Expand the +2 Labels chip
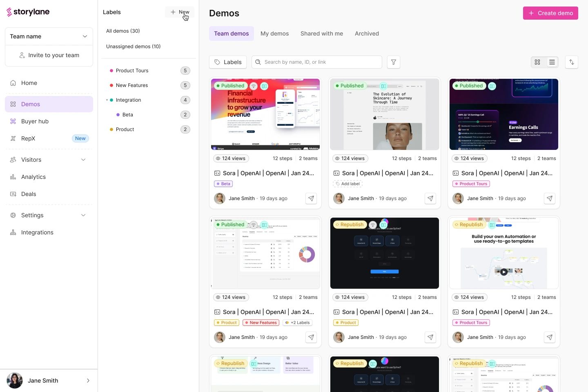Screen dimensions: 588x392 297,323
